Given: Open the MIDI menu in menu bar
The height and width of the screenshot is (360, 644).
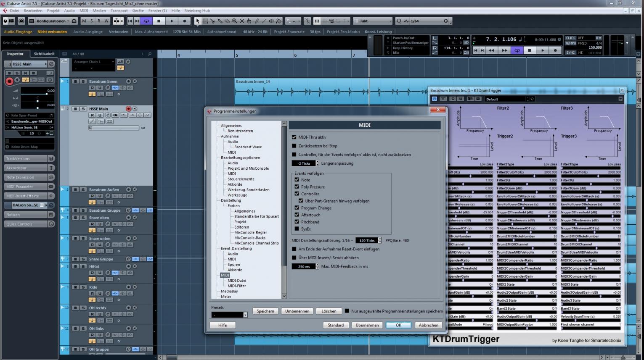Looking at the screenshot, I should coord(84,11).
